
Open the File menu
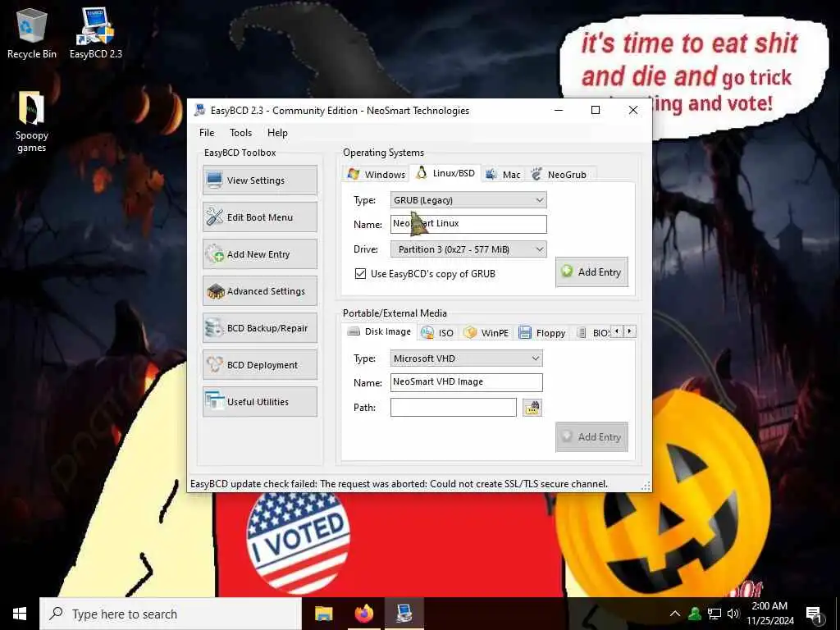207,133
